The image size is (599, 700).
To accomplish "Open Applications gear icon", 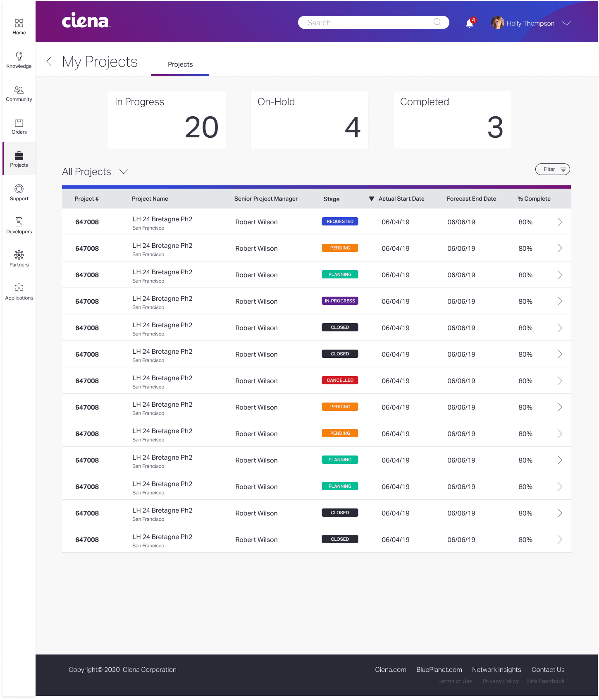I will click(x=19, y=288).
